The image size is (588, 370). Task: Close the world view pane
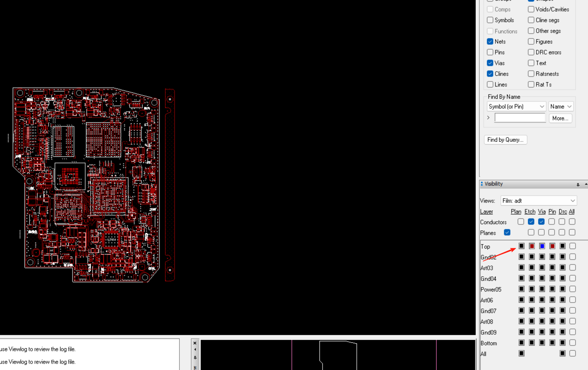(195, 343)
